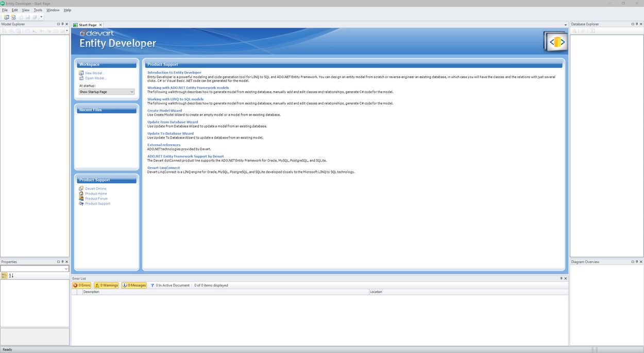The width and height of the screenshot is (644, 353).
Task: Float the Diagram Overview panel window icon
Action: click(633, 262)
